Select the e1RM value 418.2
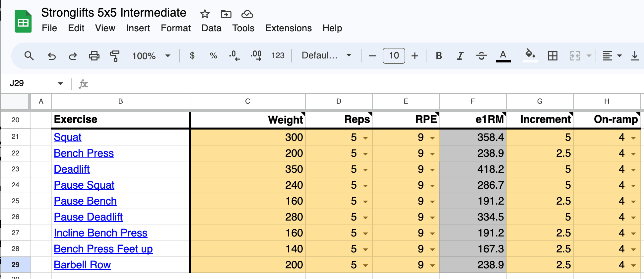Image resolution: width=644 pixels, height=279 pixels. 473,169
